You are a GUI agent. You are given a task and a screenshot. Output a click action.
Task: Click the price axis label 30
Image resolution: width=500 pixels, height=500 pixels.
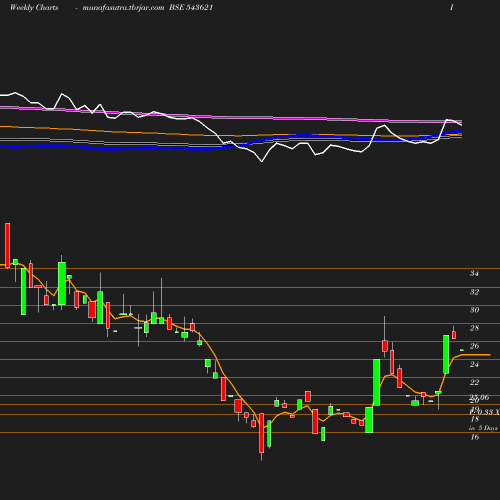tap(474, 310)
